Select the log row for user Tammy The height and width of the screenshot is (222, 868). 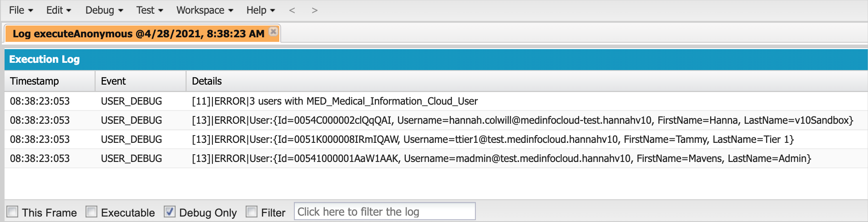pos(493,140)
